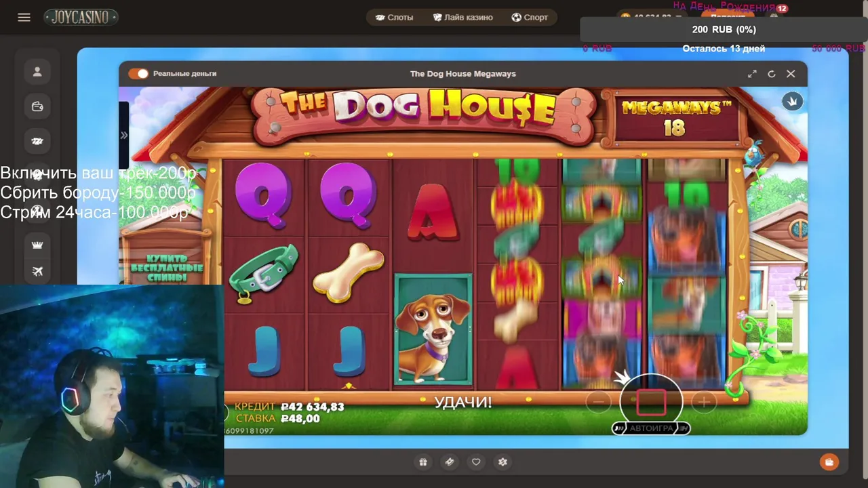Open the crown VIP sidebar icon
This screenshot has height=488, width=868.
click(37, 245)
